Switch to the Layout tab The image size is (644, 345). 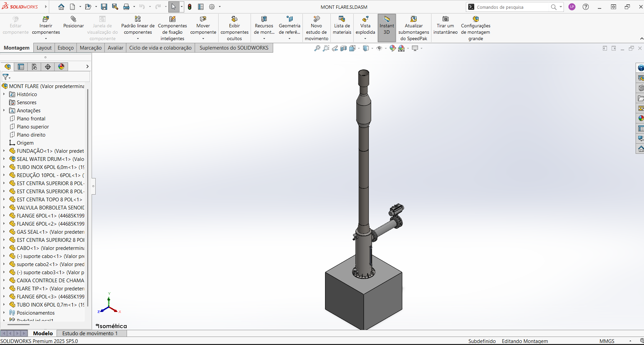pos(44,48)
